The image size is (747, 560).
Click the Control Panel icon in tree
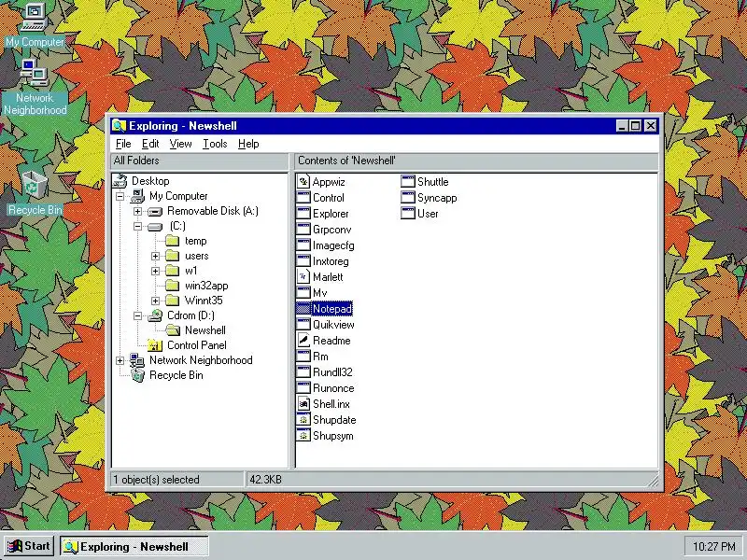155,345
